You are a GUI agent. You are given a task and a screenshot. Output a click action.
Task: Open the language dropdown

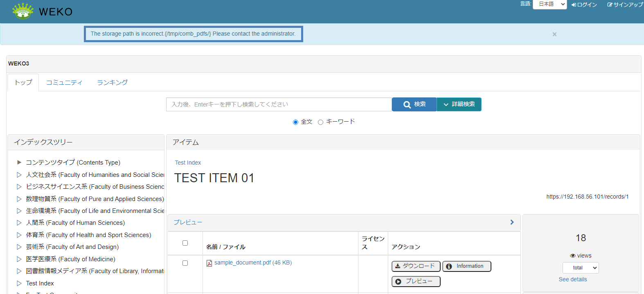pyautogui.click(x=549, y=5)
